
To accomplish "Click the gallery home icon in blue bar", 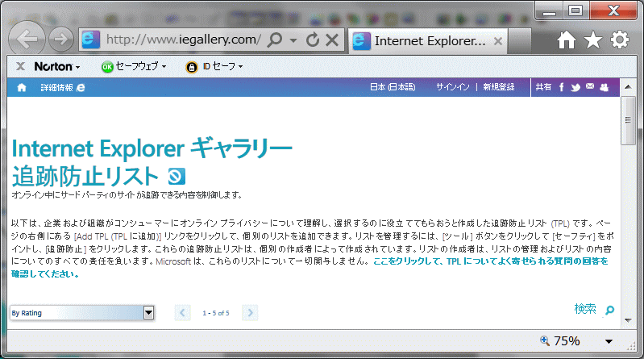I will (x=21, y=87).
